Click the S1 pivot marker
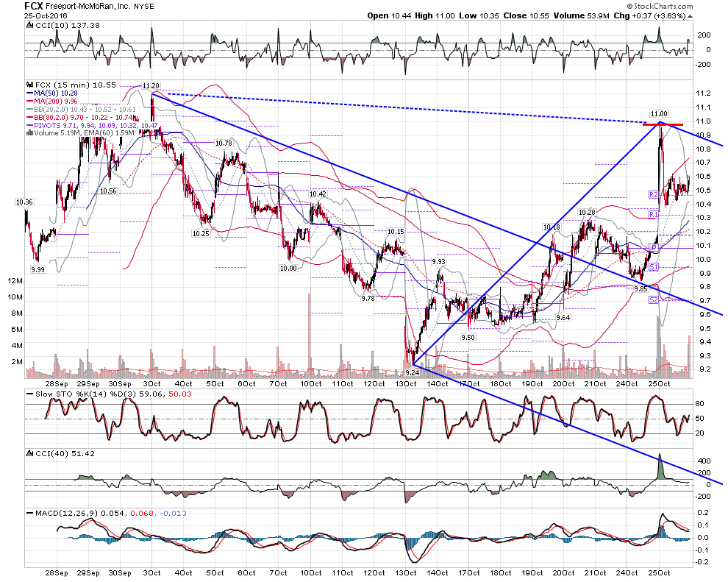The width and height of the screenshot is (728, 582). tap(654, 266)
